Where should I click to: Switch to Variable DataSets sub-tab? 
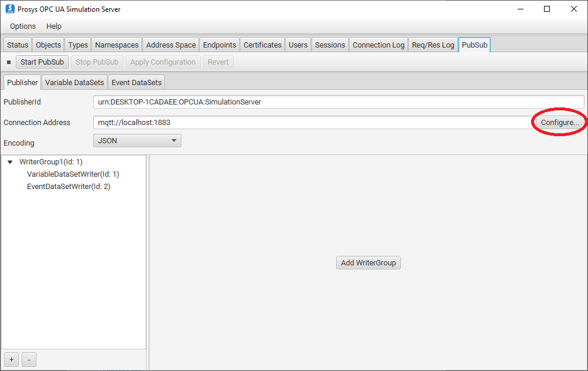tap(75, 83)
